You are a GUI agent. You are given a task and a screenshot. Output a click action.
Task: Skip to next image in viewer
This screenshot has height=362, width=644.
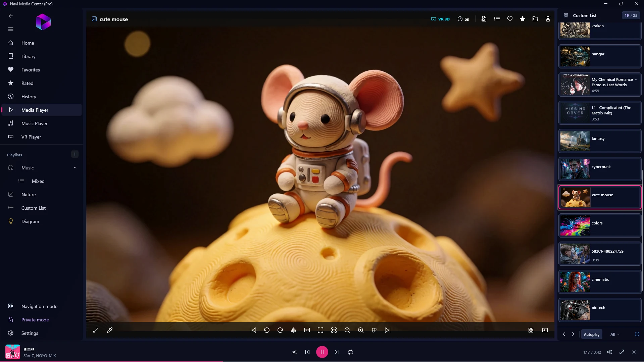coord(387,330)
